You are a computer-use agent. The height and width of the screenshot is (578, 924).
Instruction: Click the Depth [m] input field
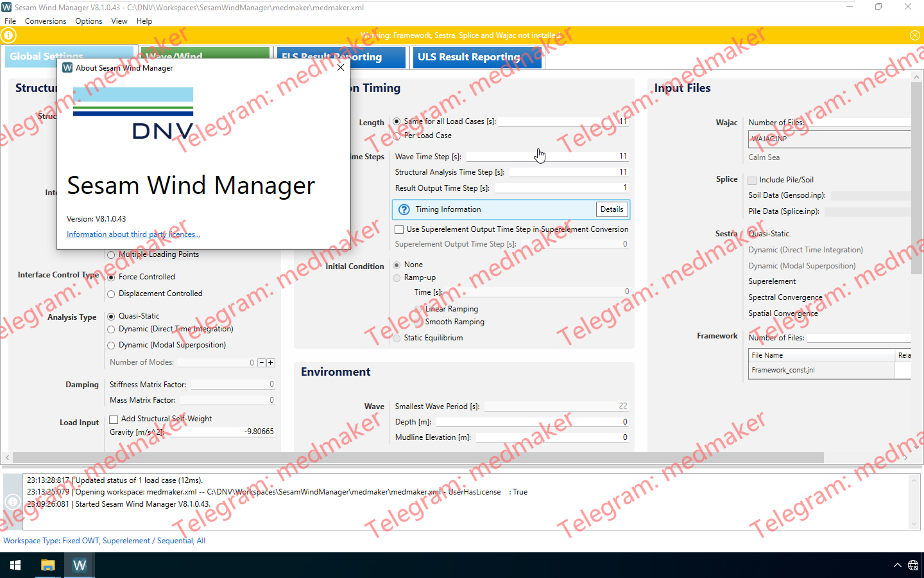point(532,422)
